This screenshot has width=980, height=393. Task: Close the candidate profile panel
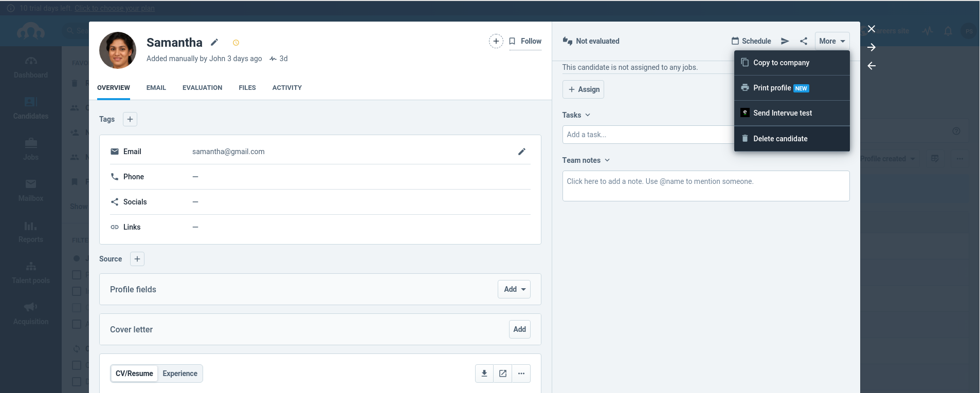[872, 29]
